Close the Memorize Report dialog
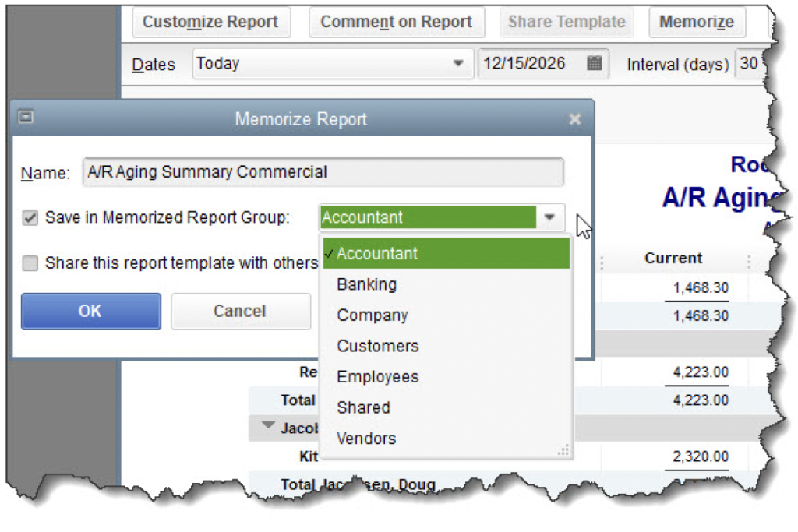The image size is (798, 532). click(574, 119)
